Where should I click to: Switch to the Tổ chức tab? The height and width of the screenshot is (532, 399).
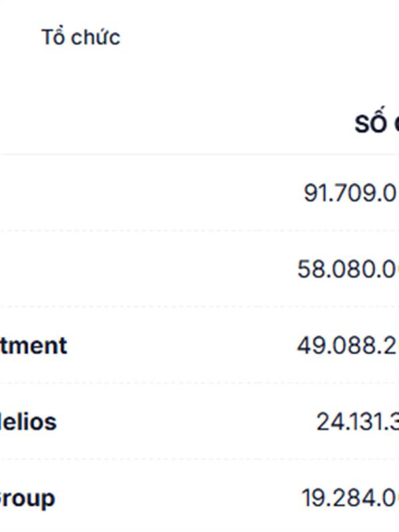coord(80,37)
